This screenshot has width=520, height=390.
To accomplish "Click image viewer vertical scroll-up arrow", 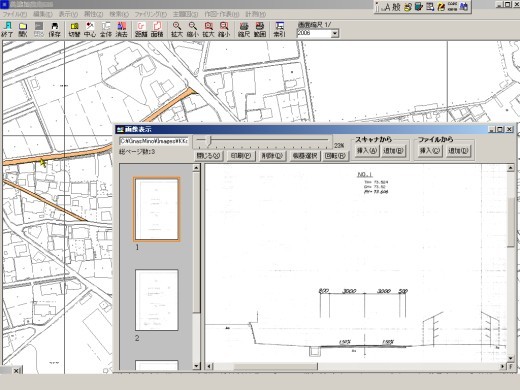I will 510,168.
